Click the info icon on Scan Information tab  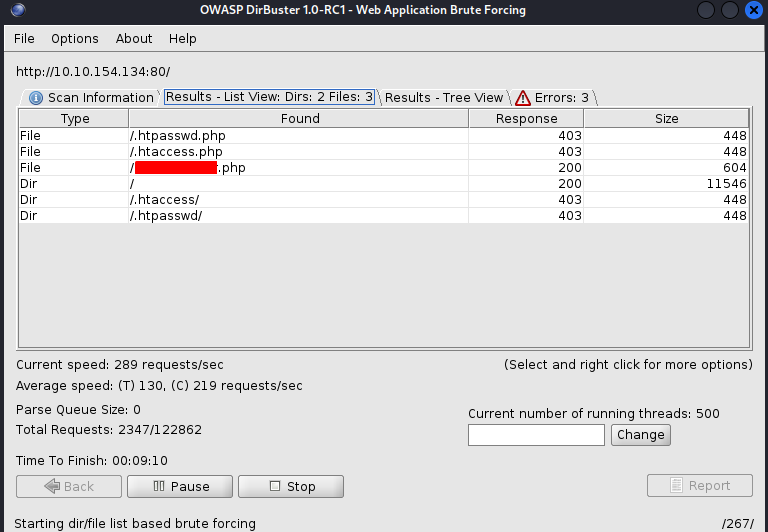tap(36, 98)
